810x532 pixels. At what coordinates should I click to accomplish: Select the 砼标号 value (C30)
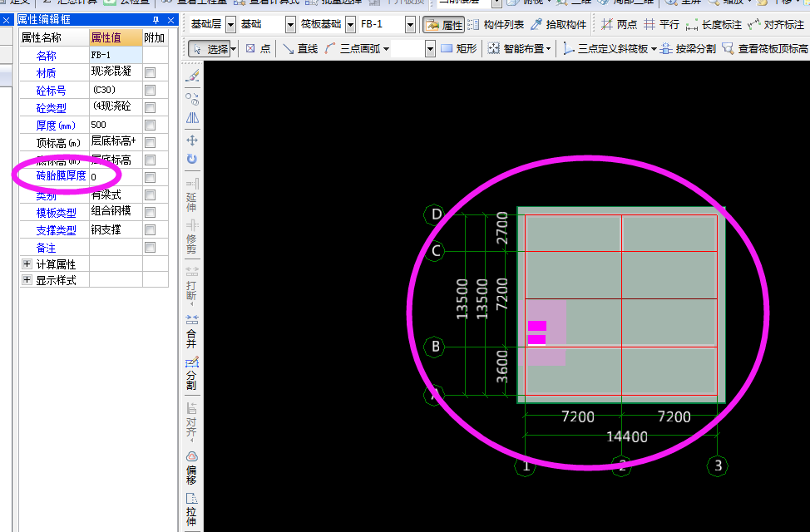(x=116, y=90)
